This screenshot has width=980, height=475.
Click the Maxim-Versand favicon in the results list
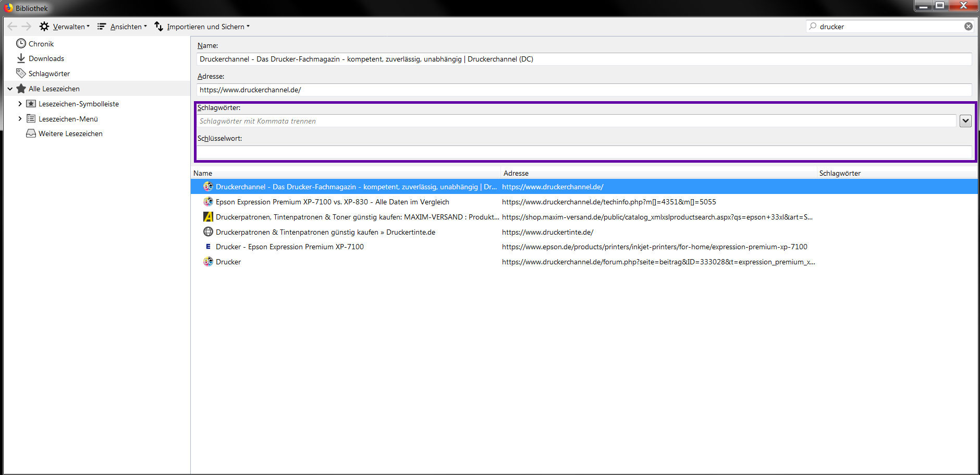(208, 217)
